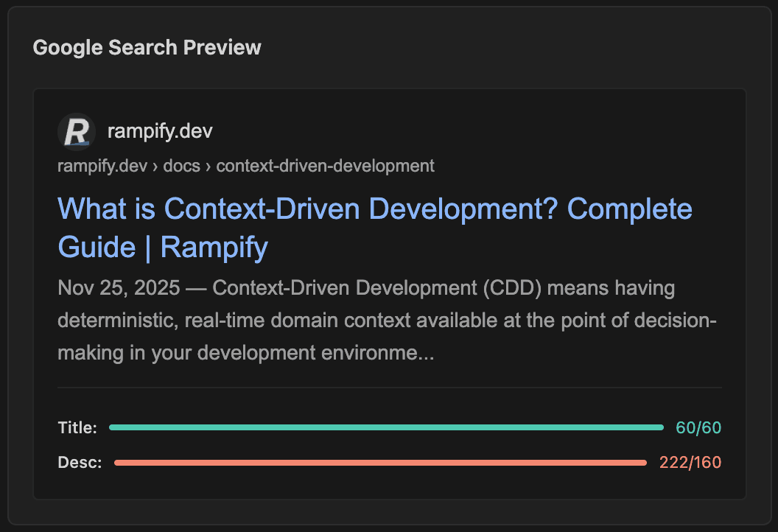Image resolution: width=778 pixels, height=532 pixels.
Task: Select the context-driven-development breadcrumb segment
Action: pos(325,166)
